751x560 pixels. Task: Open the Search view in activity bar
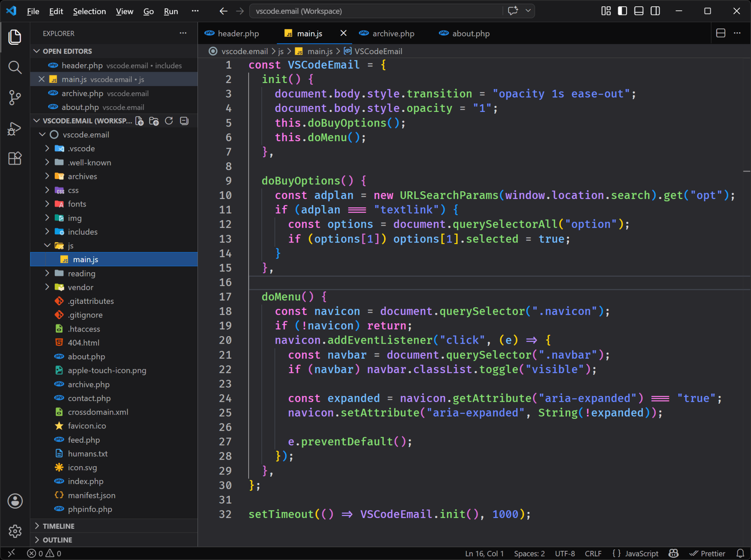tap(15, 68)
